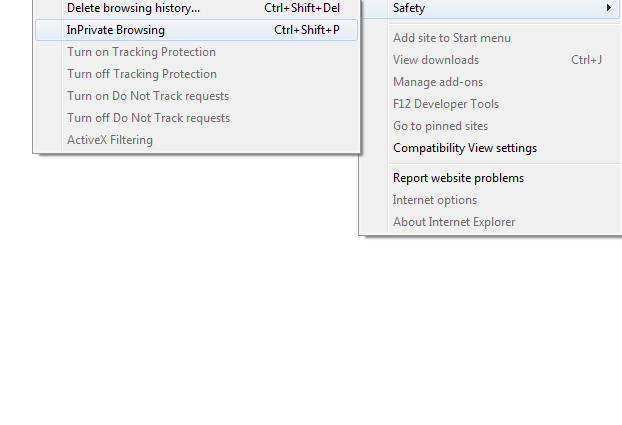Click Turn on Tracking Protection
The image size is (622, 425).
pyautogui.click(x=141, y=52)
